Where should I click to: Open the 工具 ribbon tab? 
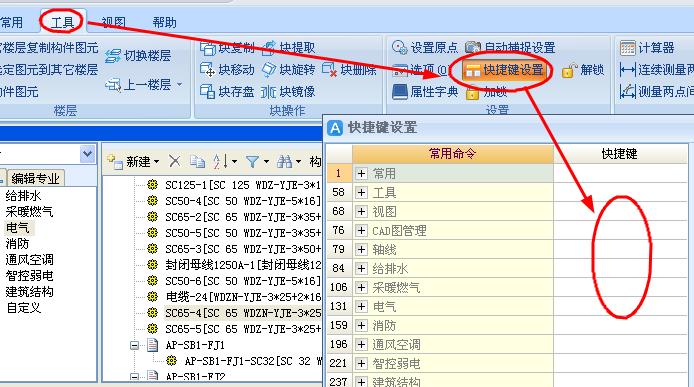[x=62, y=22]
